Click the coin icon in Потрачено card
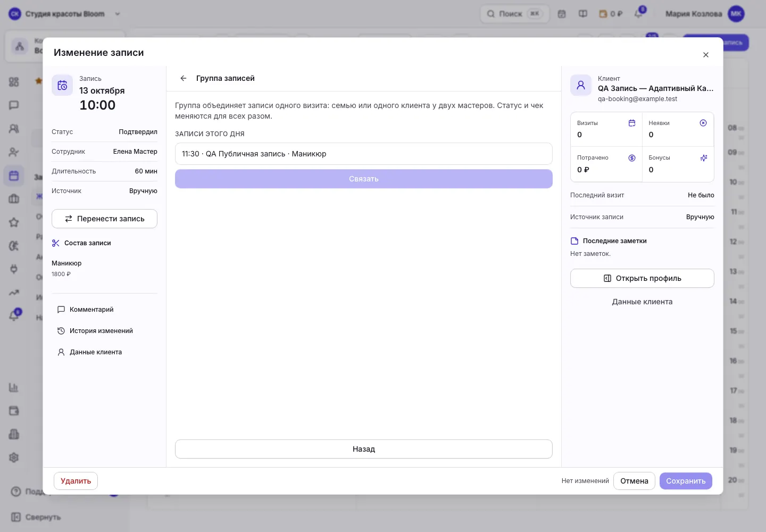Screen dimensions: 766x532 coord(632,158)
